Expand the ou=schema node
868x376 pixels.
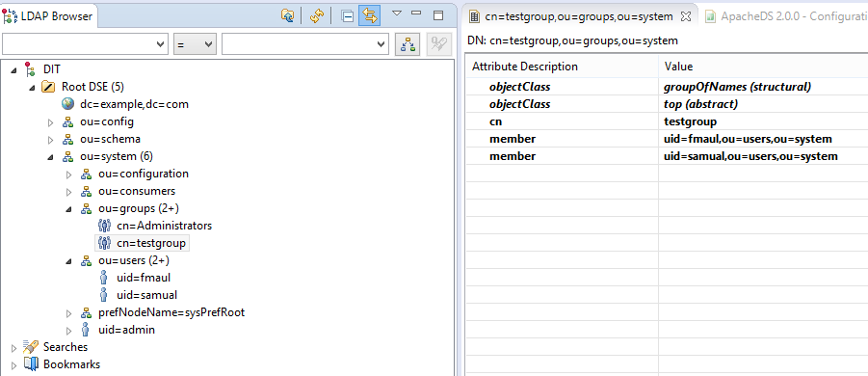point(50,139)
